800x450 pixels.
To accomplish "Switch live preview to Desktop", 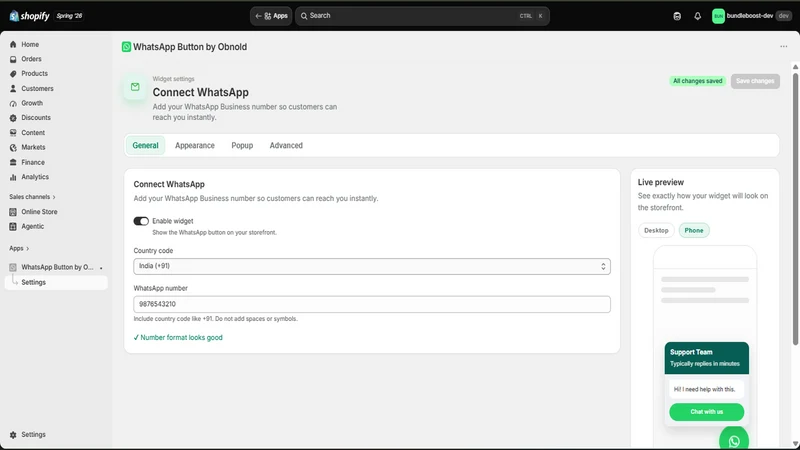I will [656, 231].
